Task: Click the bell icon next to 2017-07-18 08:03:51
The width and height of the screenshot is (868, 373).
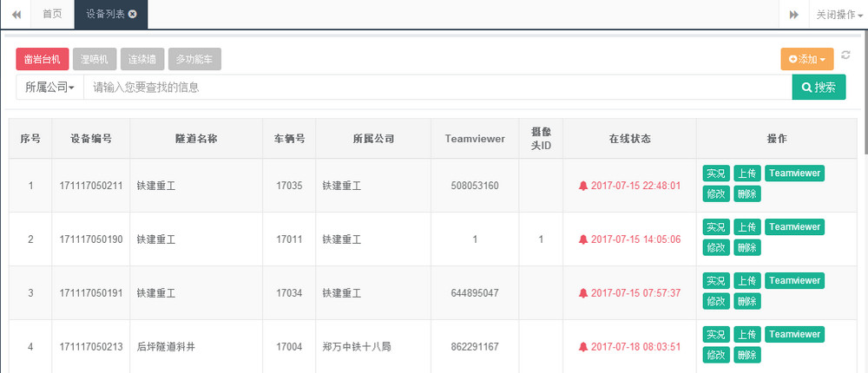Action: tap(582, 347)
